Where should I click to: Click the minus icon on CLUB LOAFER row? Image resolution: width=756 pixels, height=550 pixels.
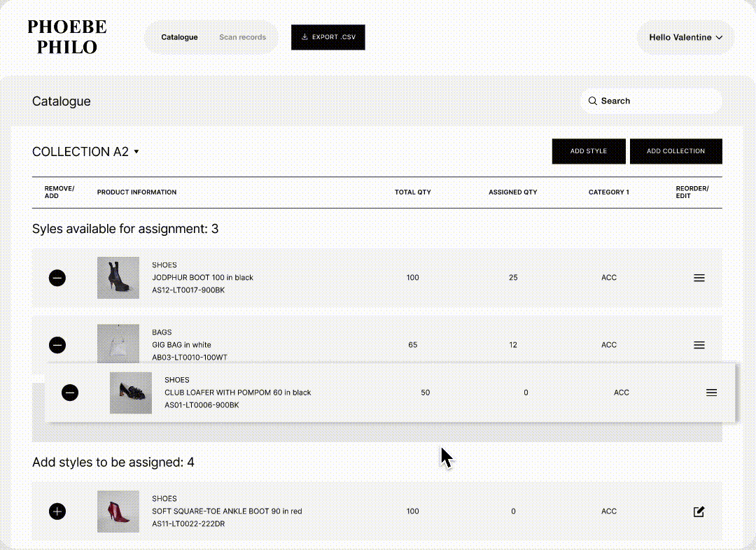point(70,393)
